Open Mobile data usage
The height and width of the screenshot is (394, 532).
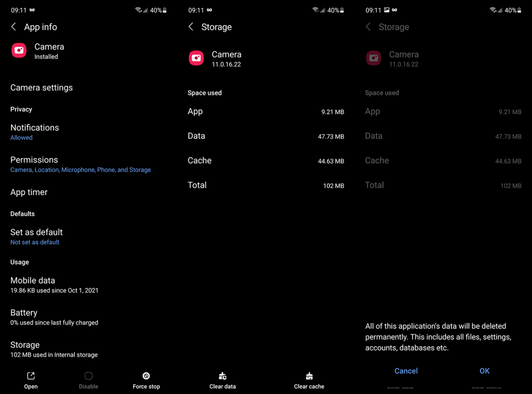point(88,285)
